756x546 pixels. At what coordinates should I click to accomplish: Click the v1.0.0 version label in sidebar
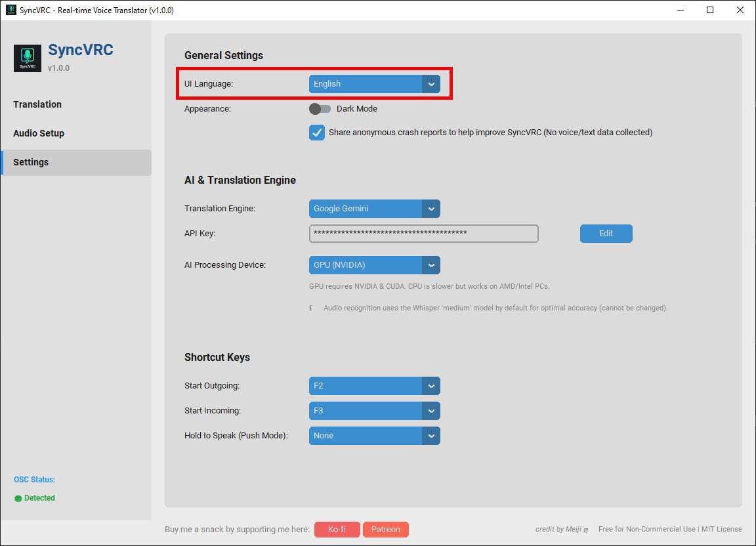pyautogui.click(x=59, y=68)
